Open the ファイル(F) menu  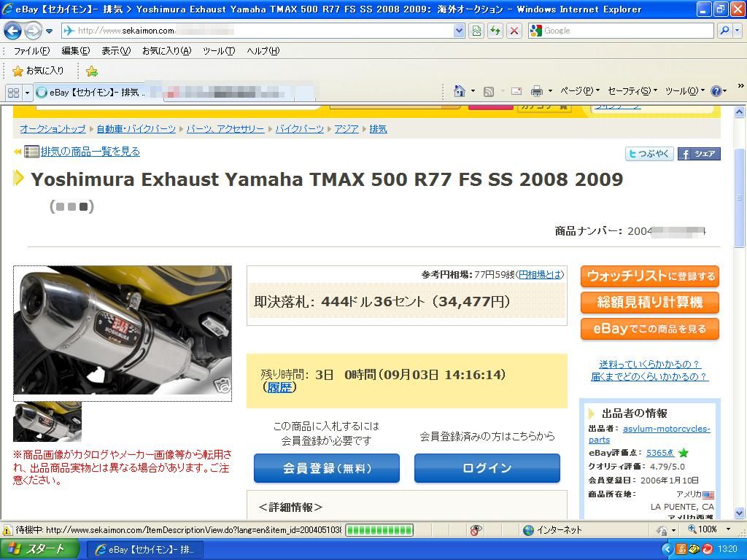click(31, 51)
